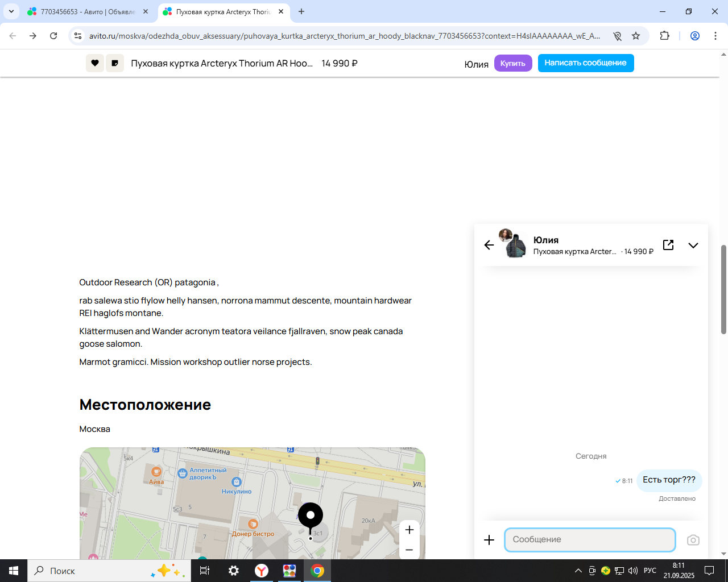Zoom in on the map
The height and width of the screenshot is (582, 728).
[409, 530]
